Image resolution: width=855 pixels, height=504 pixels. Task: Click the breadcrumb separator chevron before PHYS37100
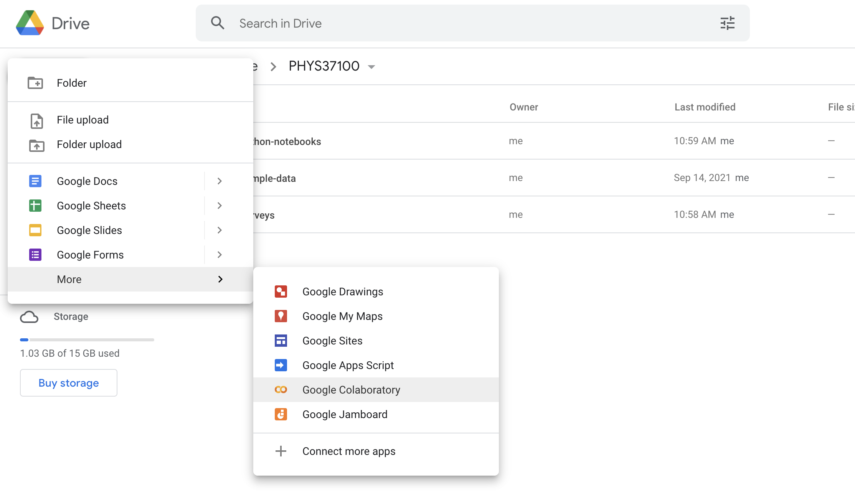click(273, 67)
